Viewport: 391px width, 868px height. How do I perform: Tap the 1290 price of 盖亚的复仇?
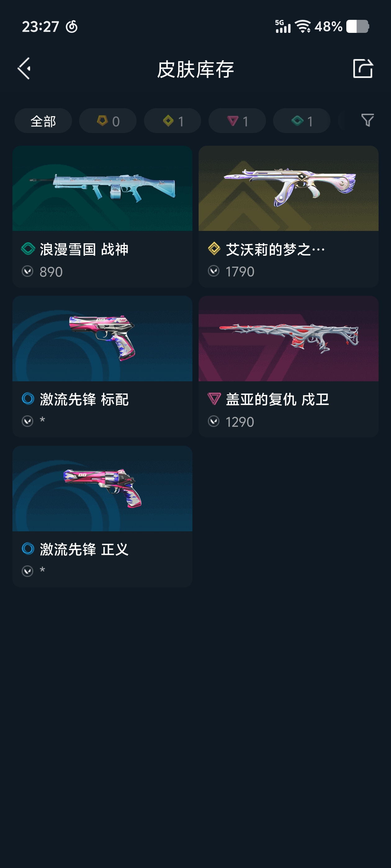(240, 422)
